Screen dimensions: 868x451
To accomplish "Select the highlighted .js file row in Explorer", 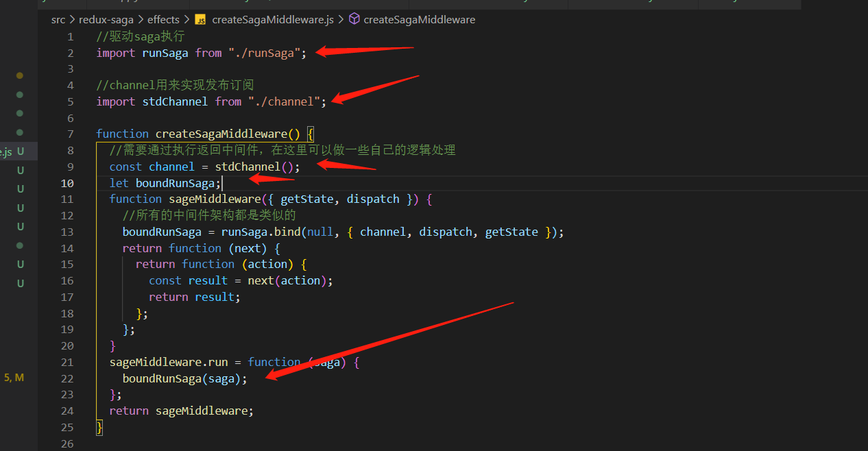I will 19,151.
